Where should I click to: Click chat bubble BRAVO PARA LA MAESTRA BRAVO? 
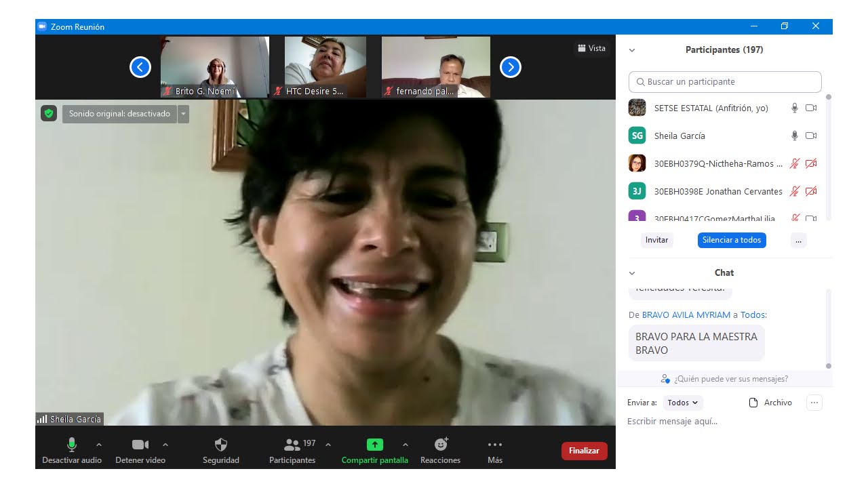point(696,343)
